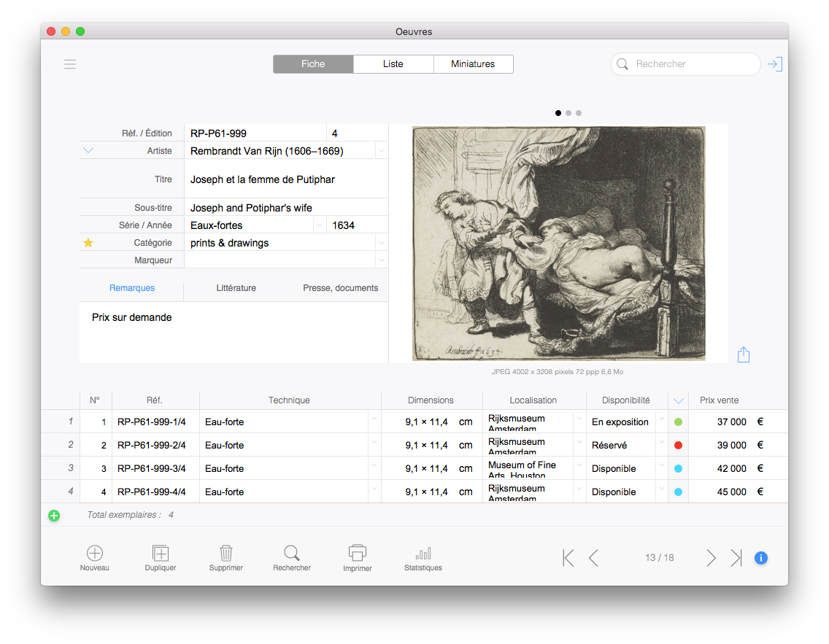Open the Littérature tab
Image resolution: width=829 pixels, height=644 pixels.
pyautogui.click(x=236, y=288)
